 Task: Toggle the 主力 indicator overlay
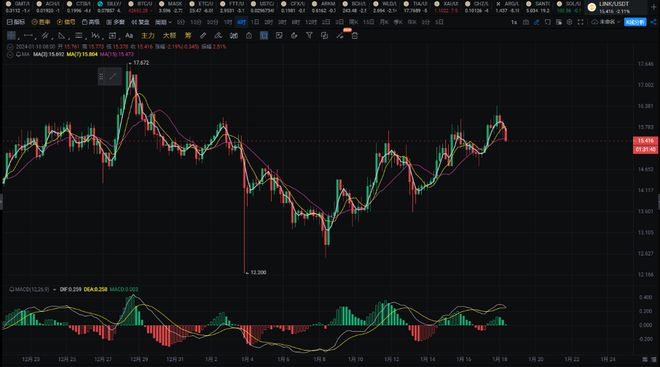point(148,36)
